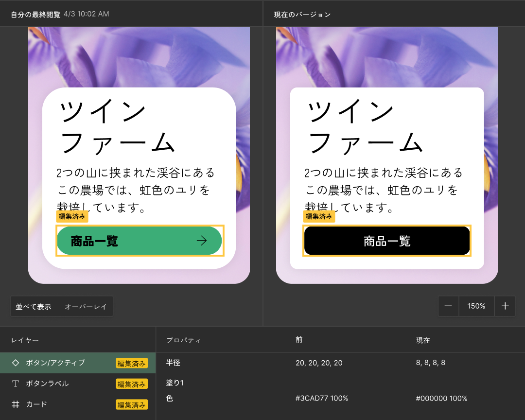Click the 編集済み badge next to カード
This screenshot has width=525, height=420.
coord(132,404)
